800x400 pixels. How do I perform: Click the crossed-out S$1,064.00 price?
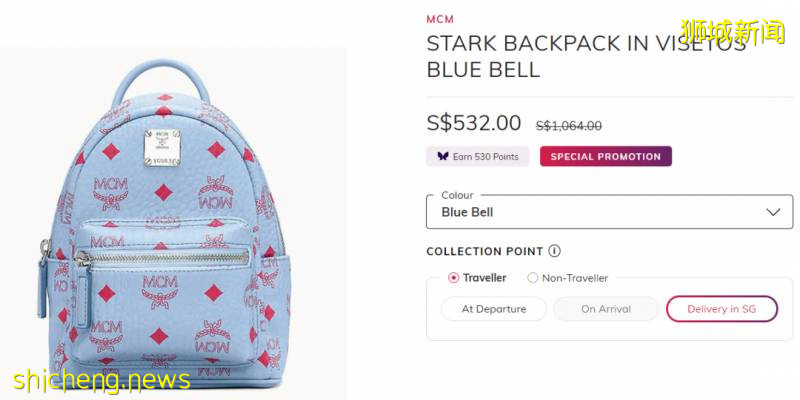pos(568,126)
